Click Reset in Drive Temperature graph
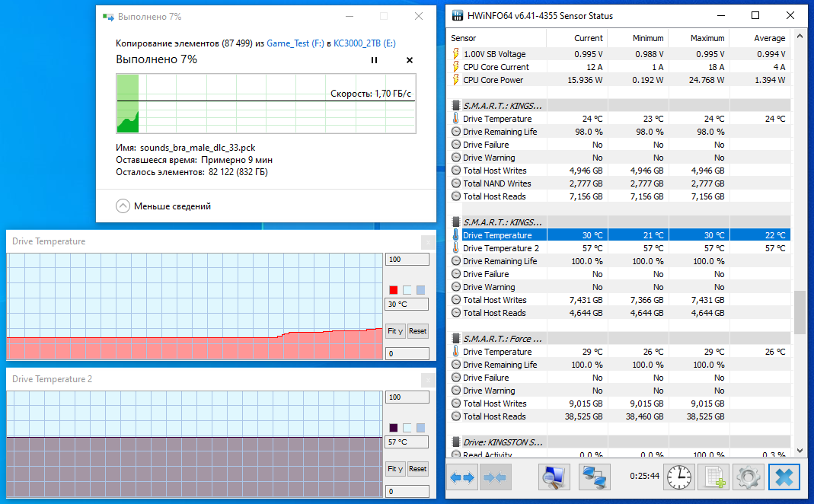The image size is (814, 504). 418,331
